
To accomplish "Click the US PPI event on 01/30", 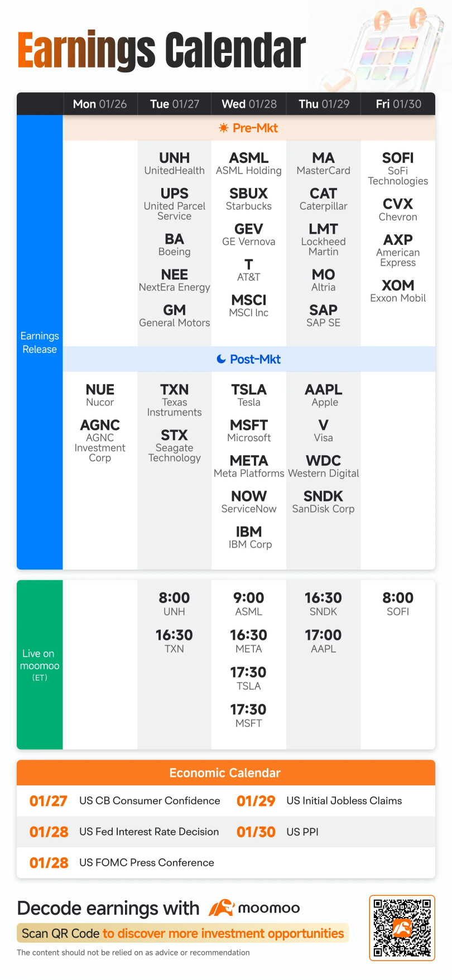I will click(302, 832).
